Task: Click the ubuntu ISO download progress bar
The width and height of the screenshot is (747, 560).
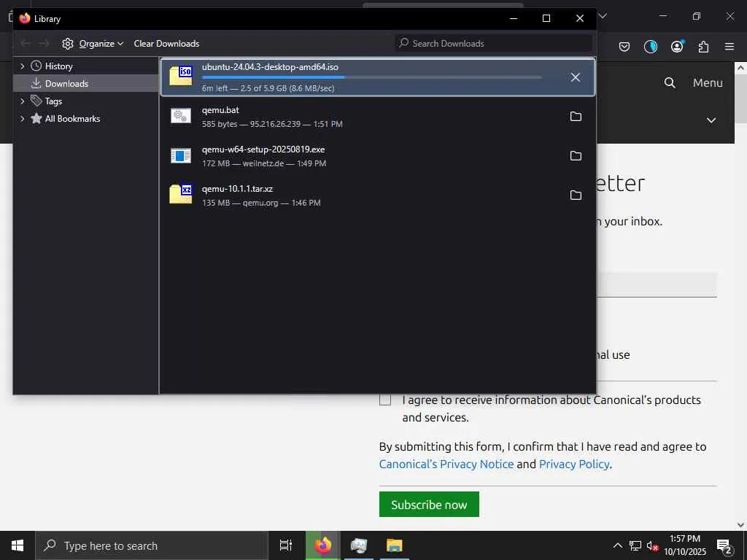Action: pyautogui.click(x=371, y=77)
